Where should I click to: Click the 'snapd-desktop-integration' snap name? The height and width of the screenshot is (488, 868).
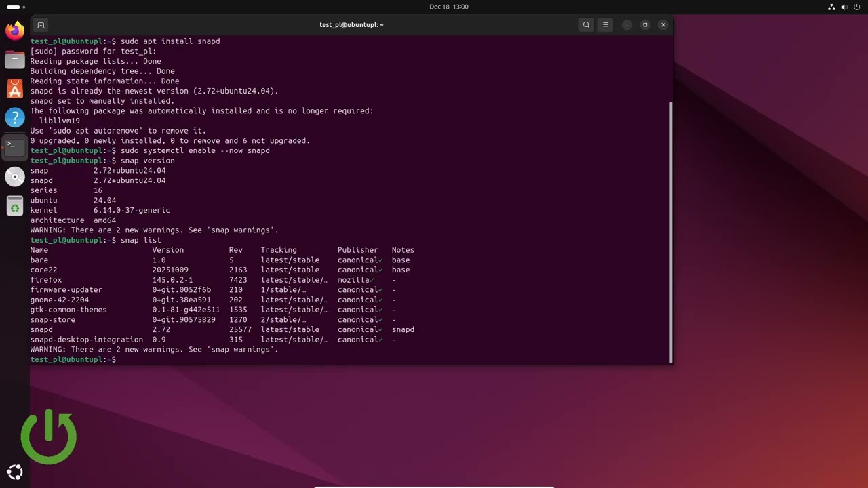point(87,340)
